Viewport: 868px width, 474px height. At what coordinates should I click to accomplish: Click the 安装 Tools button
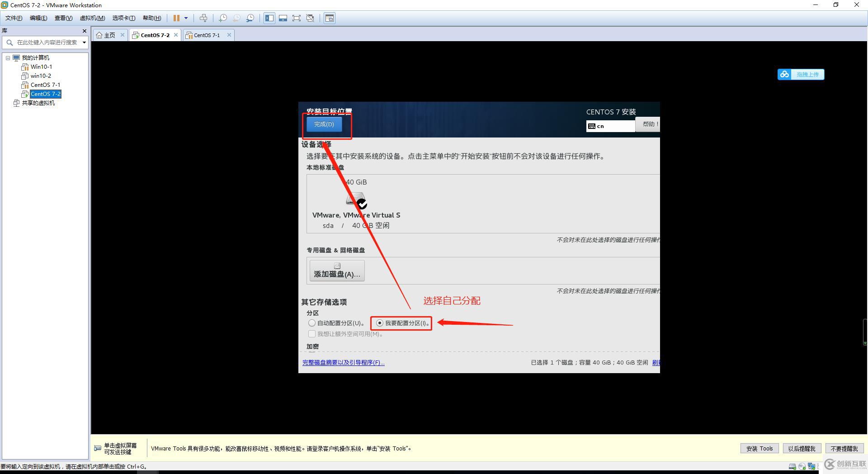point(759,448)
